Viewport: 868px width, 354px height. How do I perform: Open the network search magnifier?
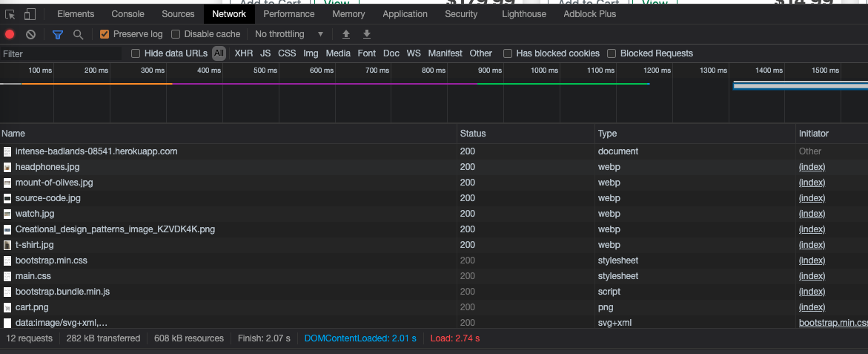[x=78, y=34]
